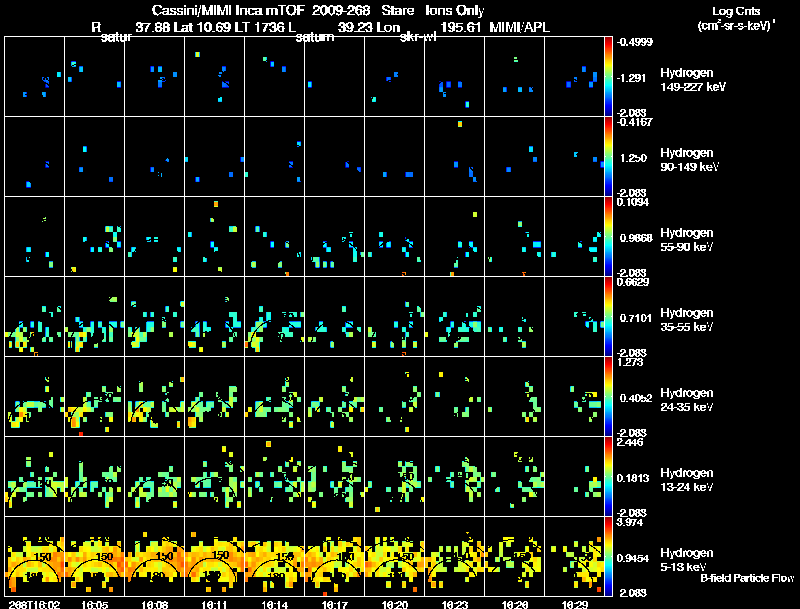Open the 149-227 keV panel at 16:26
Image resolution: width=800 pixels, height=609 pixels.
point(514,77)
